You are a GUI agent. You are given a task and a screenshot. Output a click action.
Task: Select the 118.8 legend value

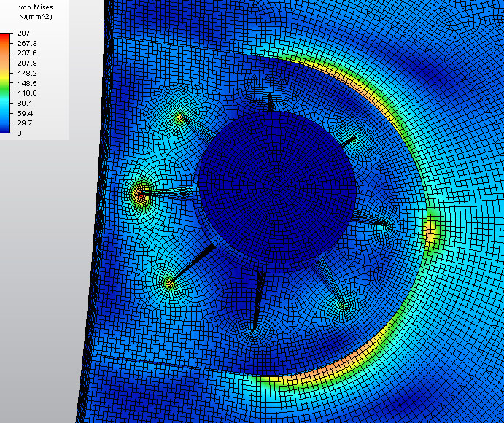[x=27, y=93]
